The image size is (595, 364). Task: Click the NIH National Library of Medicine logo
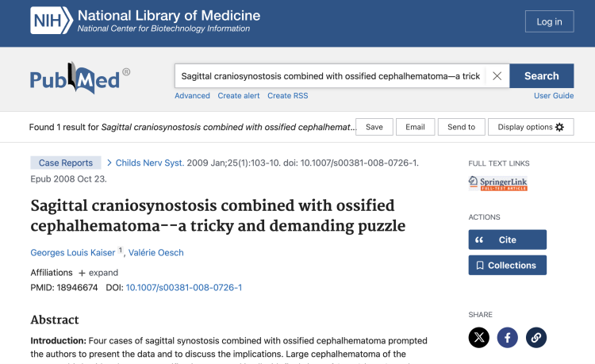(145, 21)
